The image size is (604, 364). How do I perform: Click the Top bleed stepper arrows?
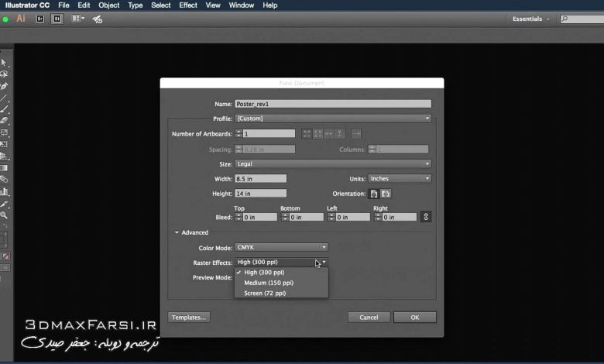click(239, 218)
